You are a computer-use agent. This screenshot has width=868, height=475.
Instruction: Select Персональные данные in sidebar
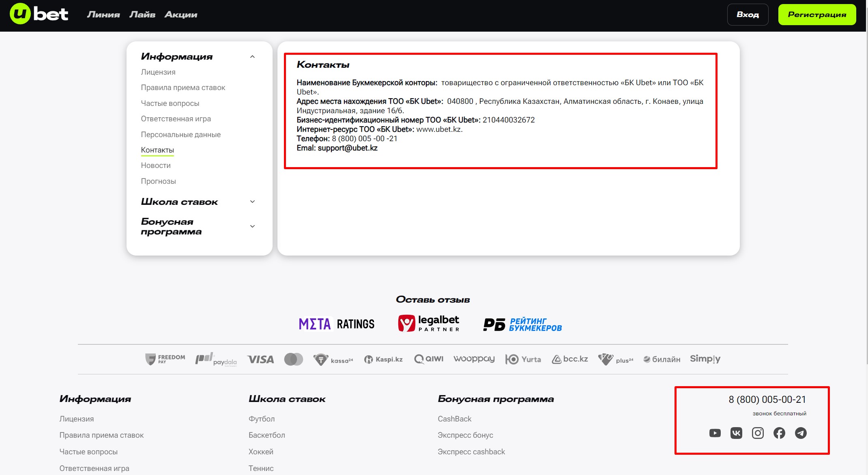click(180, 135)
